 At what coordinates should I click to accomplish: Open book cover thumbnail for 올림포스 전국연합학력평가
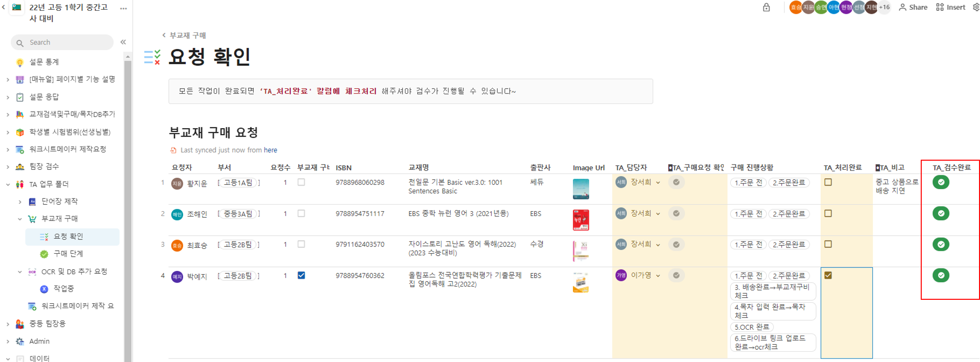coord(581,283)
